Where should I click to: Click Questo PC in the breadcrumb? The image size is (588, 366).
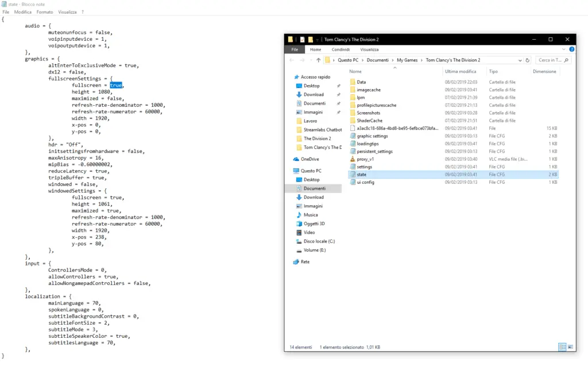click(x=348, y=60)
